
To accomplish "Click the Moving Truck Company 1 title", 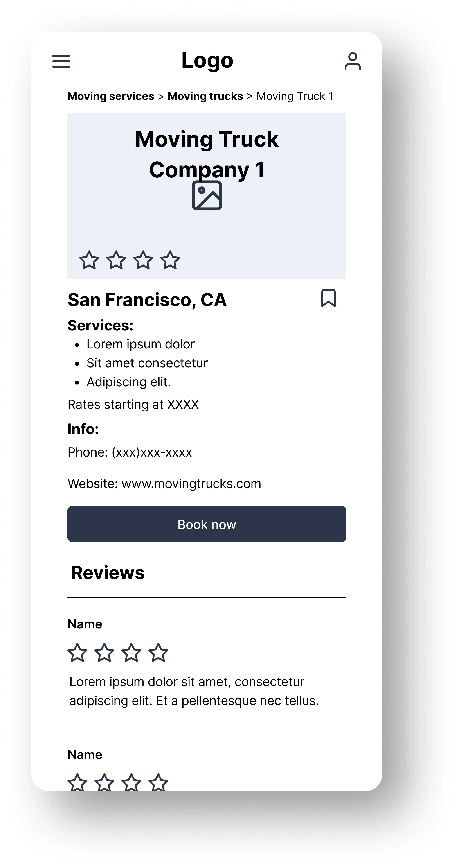I will (x=207, y=154).
